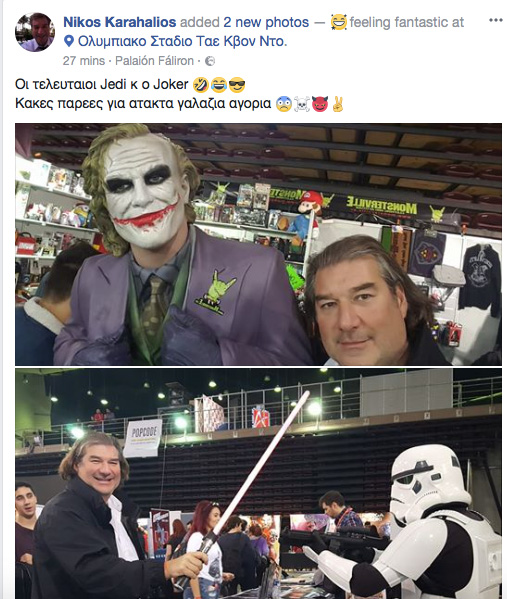Click the rolling laughing emoji in post
507x599 pixels.
coord(201,84)
